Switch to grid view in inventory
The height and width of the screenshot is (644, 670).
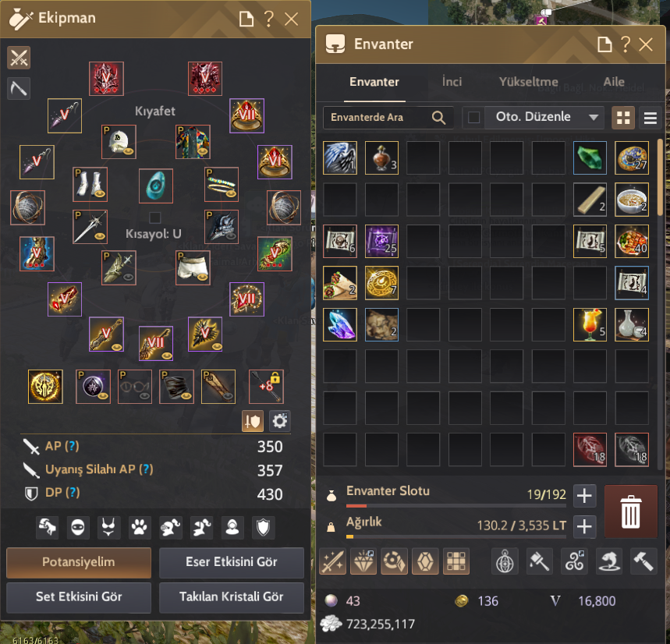623,118
